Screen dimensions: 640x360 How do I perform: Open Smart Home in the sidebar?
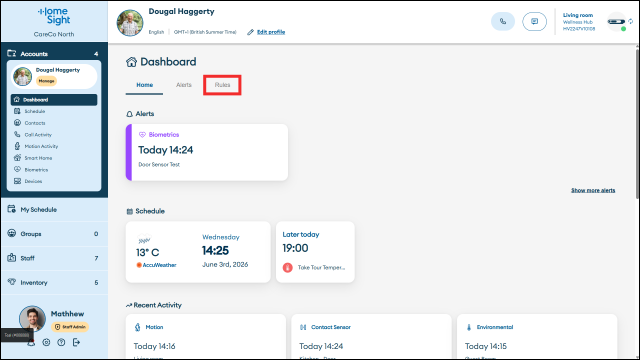pos(54,158)
